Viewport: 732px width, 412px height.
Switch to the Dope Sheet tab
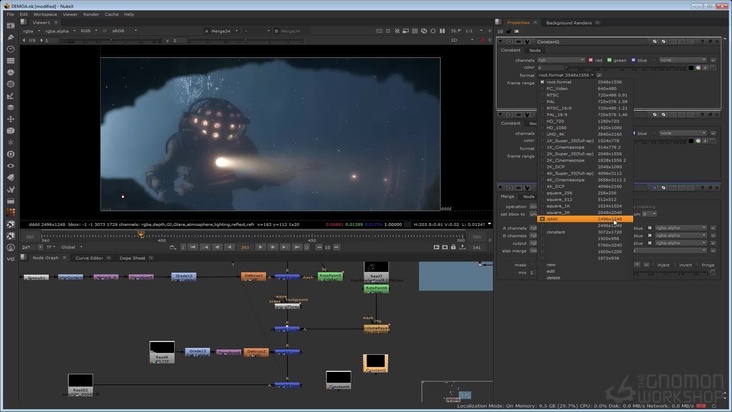(133, 258)
